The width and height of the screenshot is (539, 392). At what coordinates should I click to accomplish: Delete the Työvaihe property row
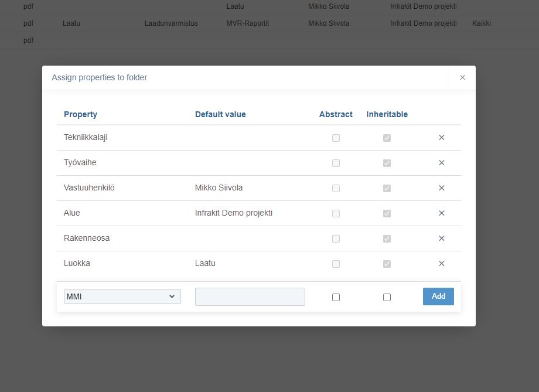(442, 163)
